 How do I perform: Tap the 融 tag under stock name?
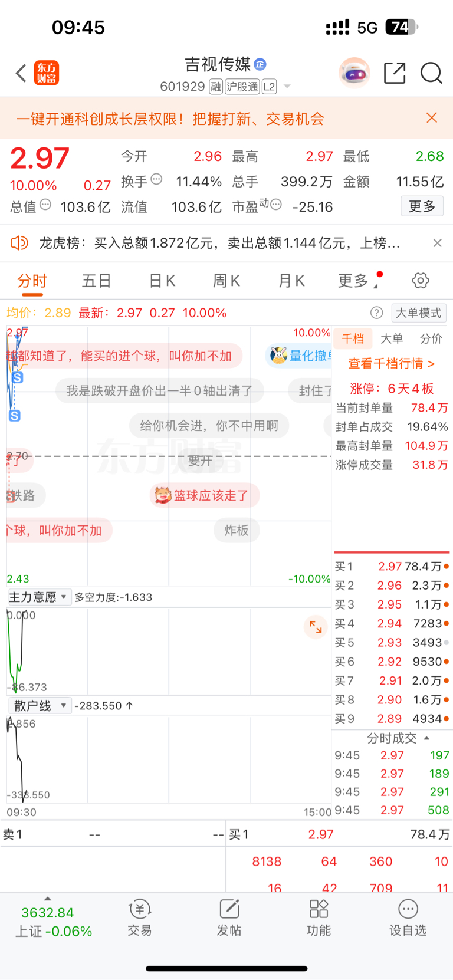tap(216, 87)
